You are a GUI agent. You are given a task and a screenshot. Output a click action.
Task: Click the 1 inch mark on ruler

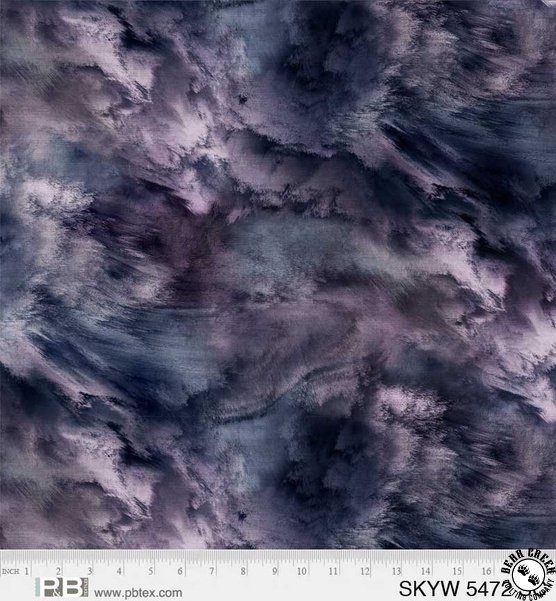(x=27, y=571)
